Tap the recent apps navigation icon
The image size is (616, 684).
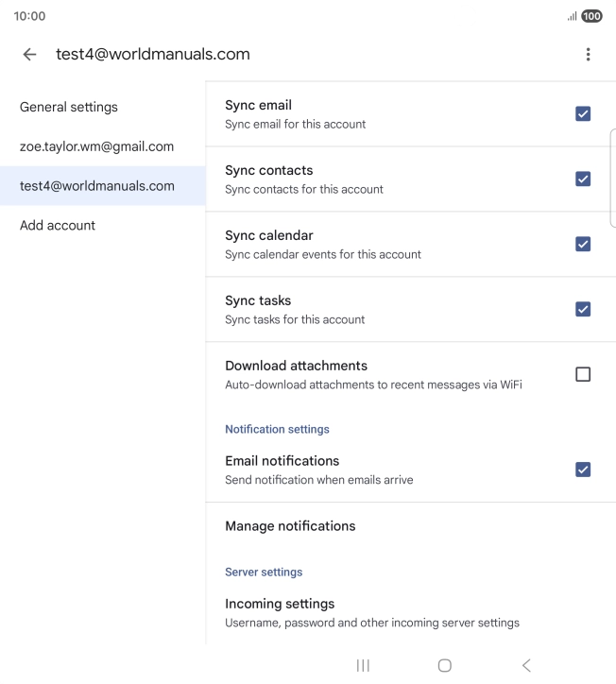coord(363,665)
